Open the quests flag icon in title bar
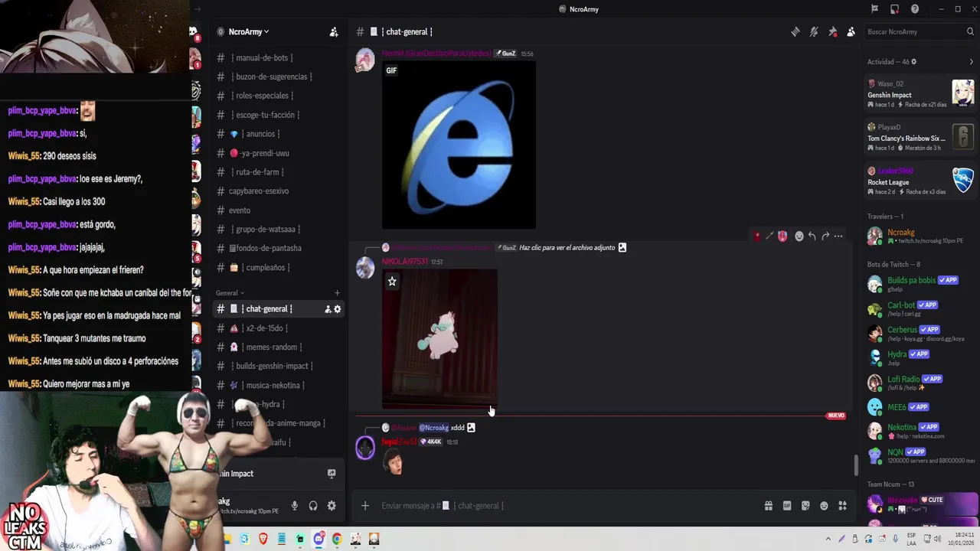The image size is (980, 551). (874, 9)
